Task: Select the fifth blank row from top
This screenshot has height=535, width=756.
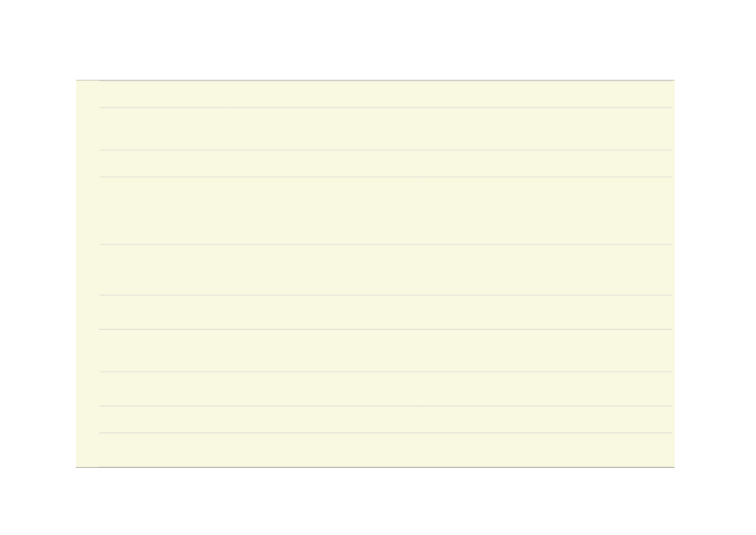Action: (x=385, y=270)
